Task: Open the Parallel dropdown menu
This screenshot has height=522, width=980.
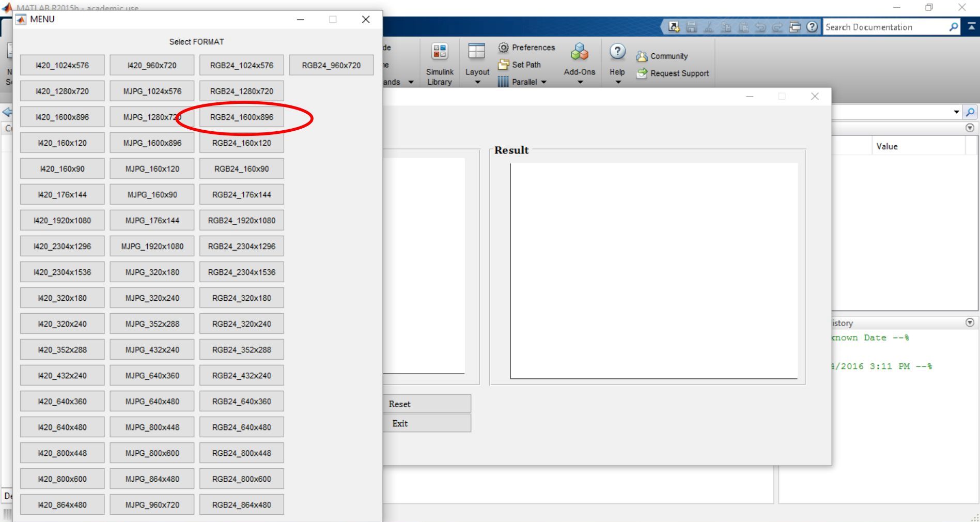Action: pyautogui.click(x=543, y=82)
